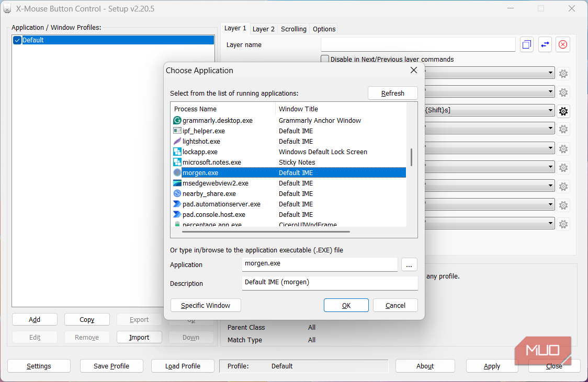The height and width of the screenshot is (382, 588).
Task: Click the vertical scrollbar of the process list
Action: [411, 157]
